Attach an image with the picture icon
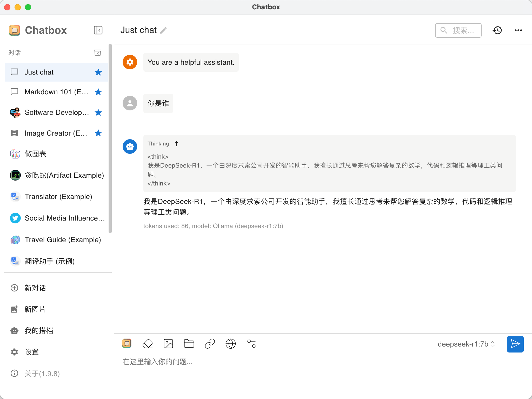Viewport: 532px width, 399px height. click(168, 344)
